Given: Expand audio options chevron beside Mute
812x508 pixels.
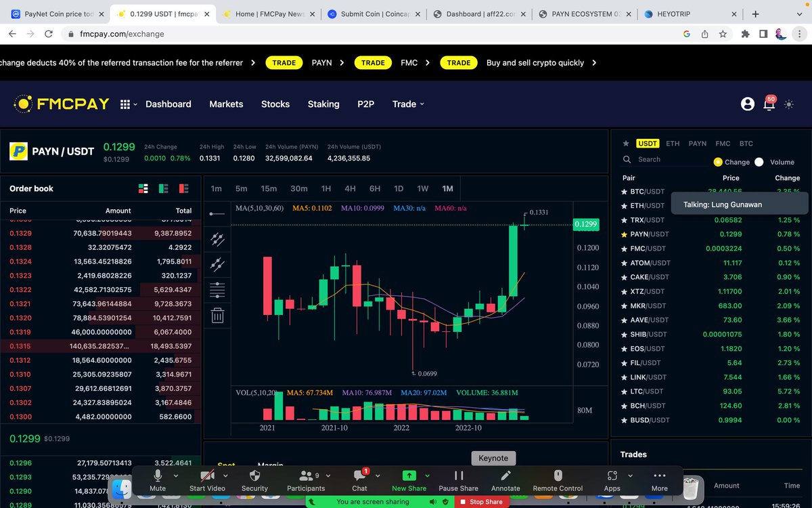Looking at the screenshot, I should [x=176, y=475].
